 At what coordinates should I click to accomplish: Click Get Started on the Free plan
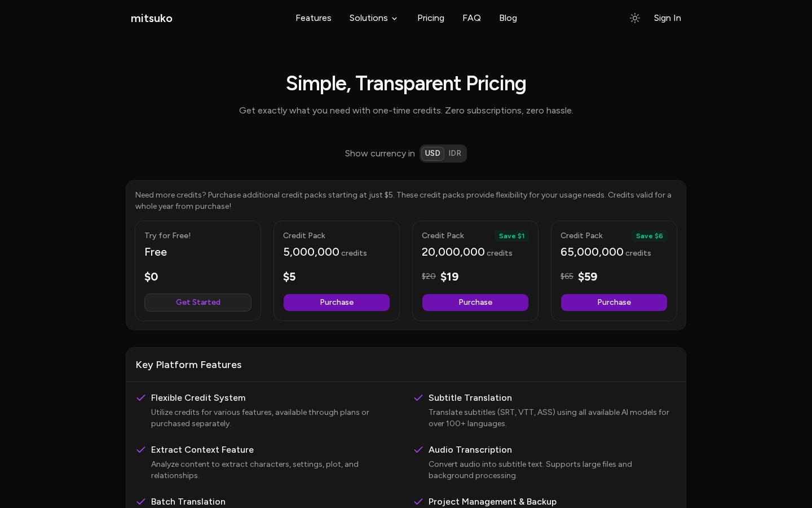tap(198, 303)
